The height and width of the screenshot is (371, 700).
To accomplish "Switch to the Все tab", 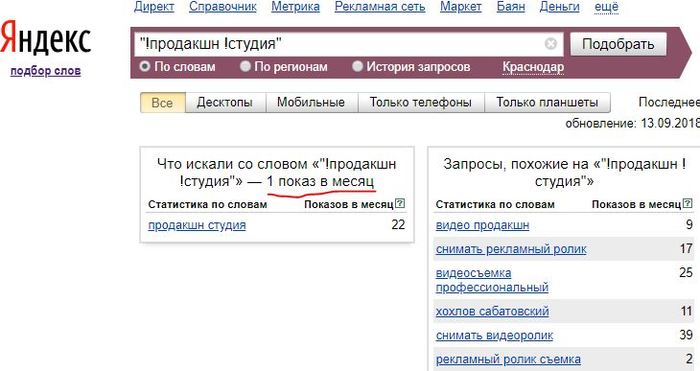I will 162,103.
